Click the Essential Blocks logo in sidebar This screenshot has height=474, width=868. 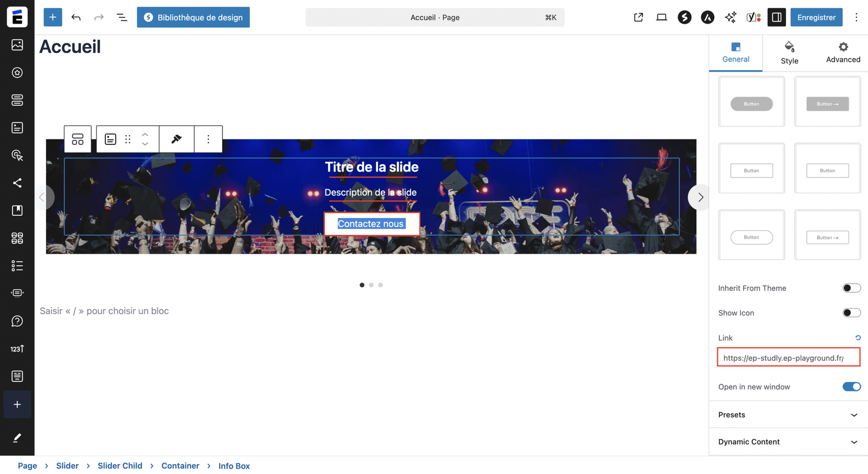coord(17,17)
